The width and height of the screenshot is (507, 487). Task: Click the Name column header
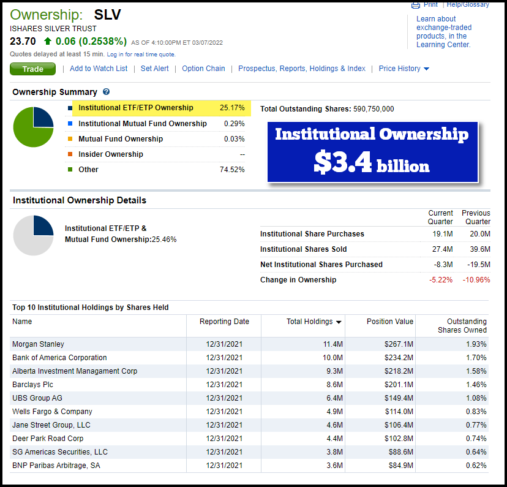[22, 321]
